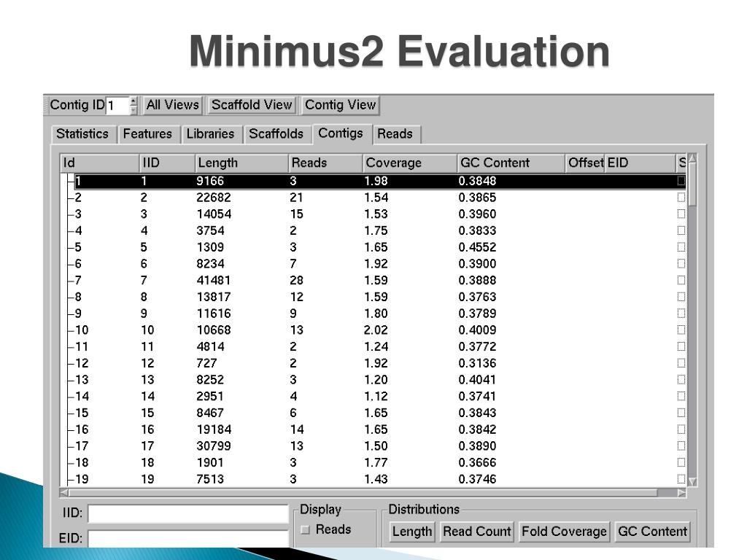Sort by the GC Content column header
The height and width of the screenshot is (560, 747).
coord(511,163)
